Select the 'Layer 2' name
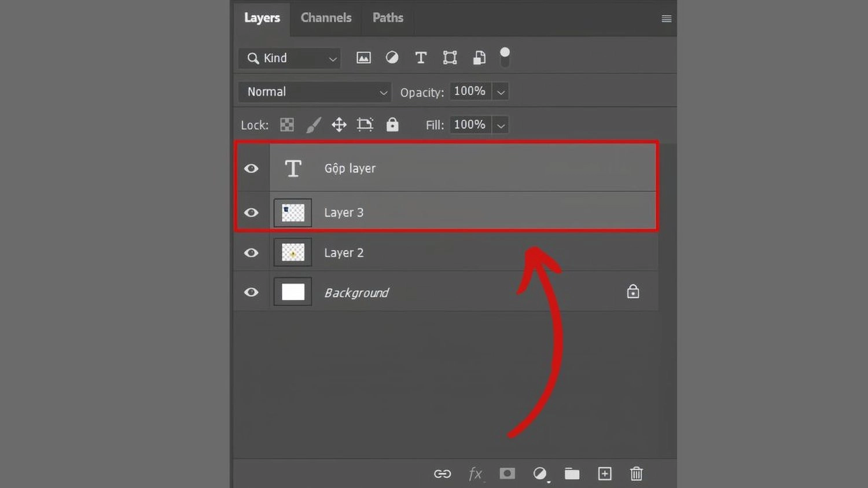This screenshot has height=488, width=868. [344, 253]
